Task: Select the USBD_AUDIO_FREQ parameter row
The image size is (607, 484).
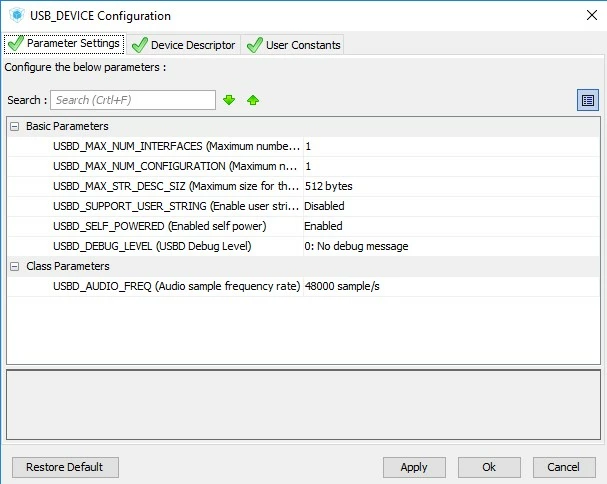Action: [x=304, y=287]
